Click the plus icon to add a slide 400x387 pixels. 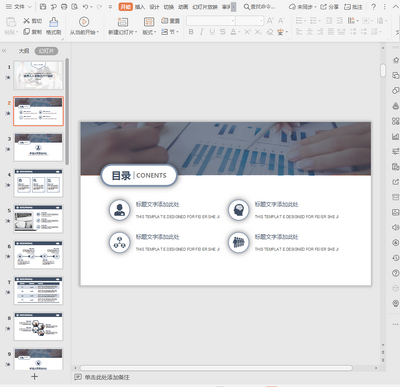(x=34, y=376)
